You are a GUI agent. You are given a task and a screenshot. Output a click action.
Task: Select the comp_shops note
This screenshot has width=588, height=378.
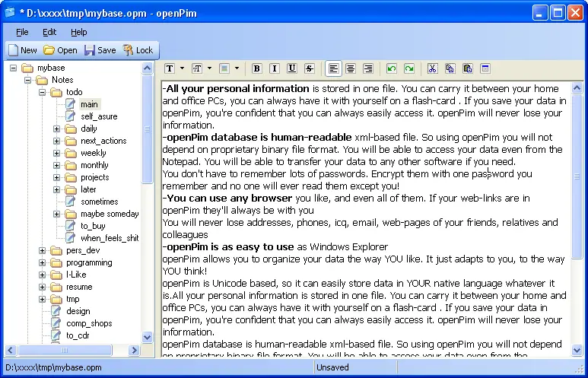(x=89, y=323)
